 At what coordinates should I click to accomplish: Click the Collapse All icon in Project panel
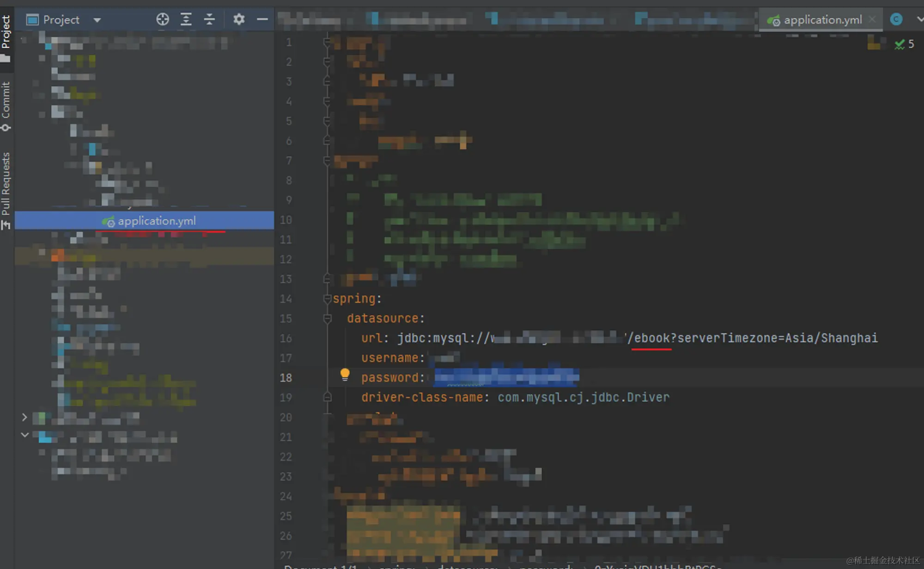tap(209, 19)
